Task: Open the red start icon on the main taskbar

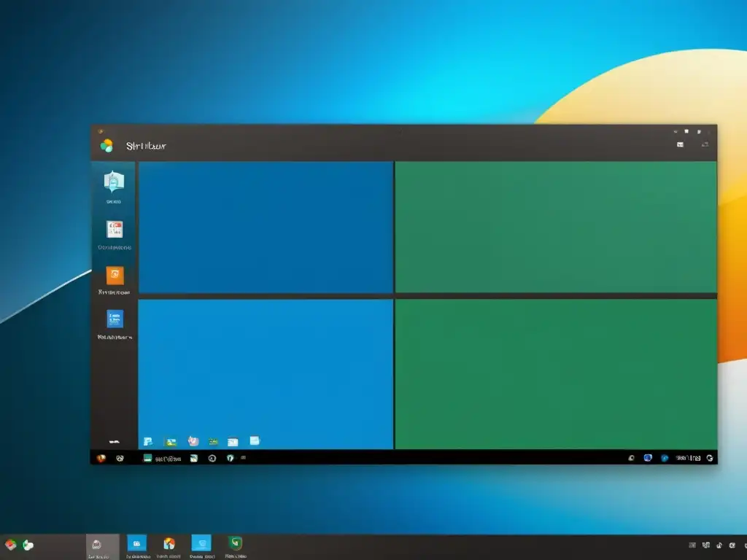Action: point(10,544)
